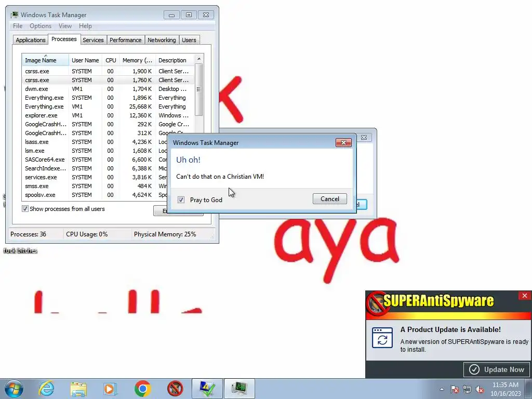The width and height of the screenshot is (532, 399).
Task: Select the dwm.exe process row
Action: pyautogui.click(x=108, y=89)
